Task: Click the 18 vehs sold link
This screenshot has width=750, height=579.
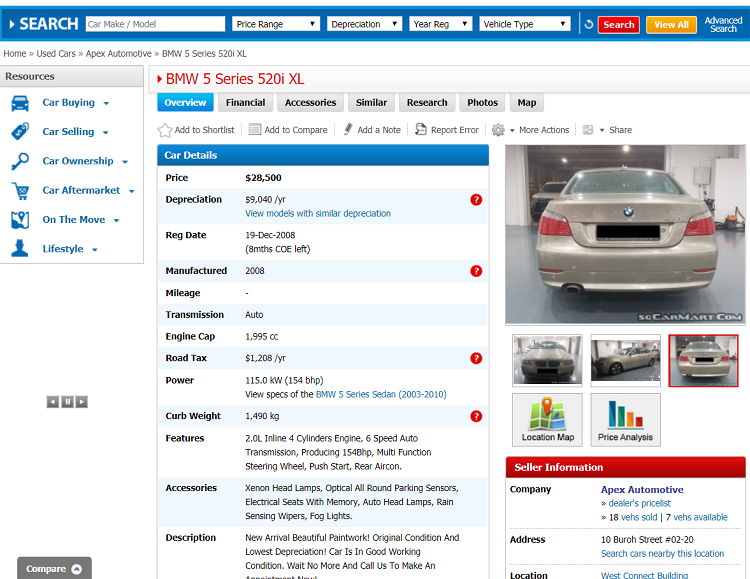Action: 633,517
